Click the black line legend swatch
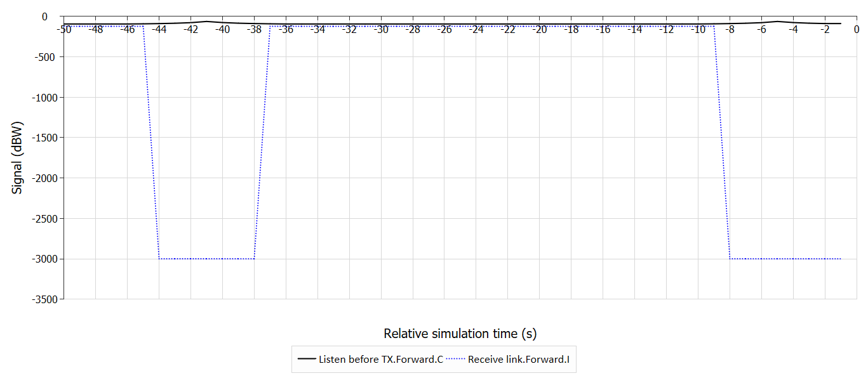Viewport: 868px width, 378px height. (x=307, y=359)
